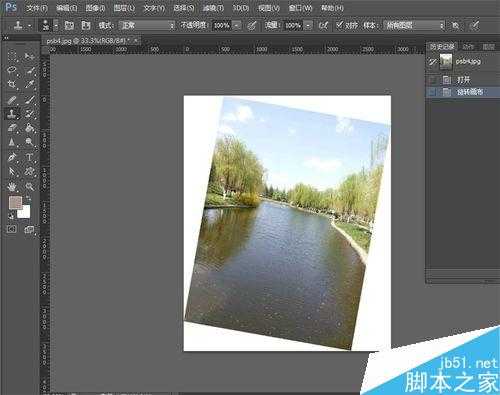Select the Pen tool
Image resolution: width=500 pixels, height=395 pixels.
tap(12, 157)
